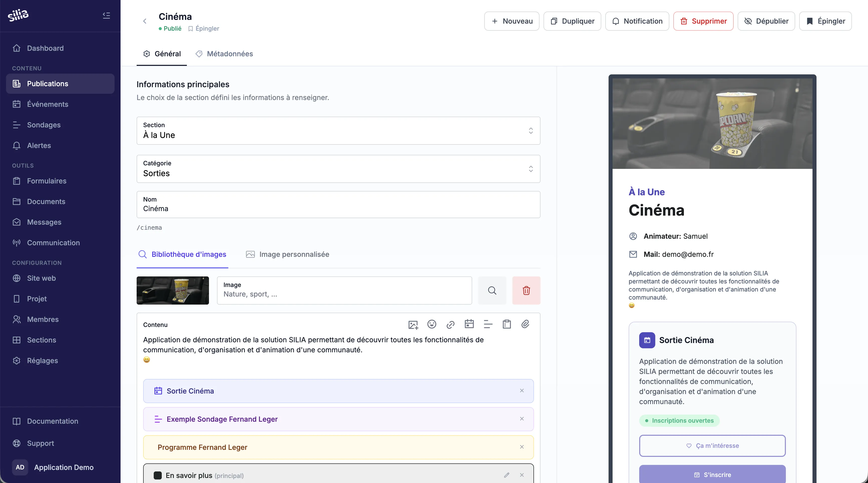Insert an event via the calendar icon
Screen dimensions: 868x483
(469, 324)
